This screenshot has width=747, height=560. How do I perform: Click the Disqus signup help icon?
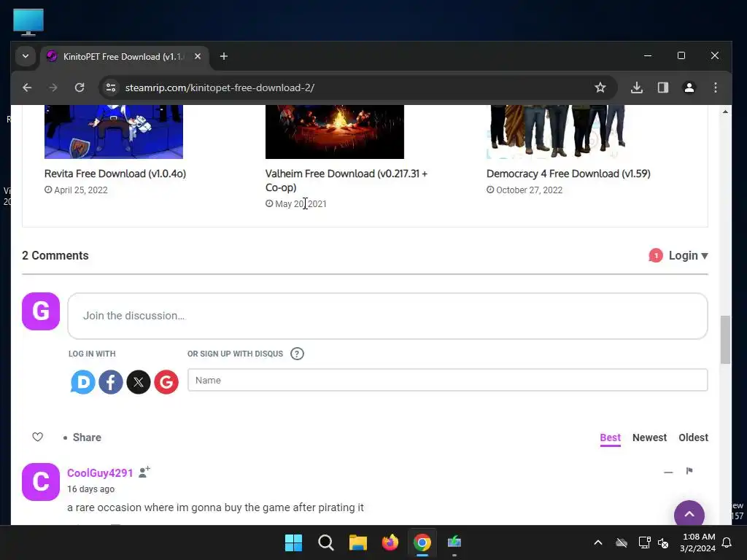tap(298, 354)
